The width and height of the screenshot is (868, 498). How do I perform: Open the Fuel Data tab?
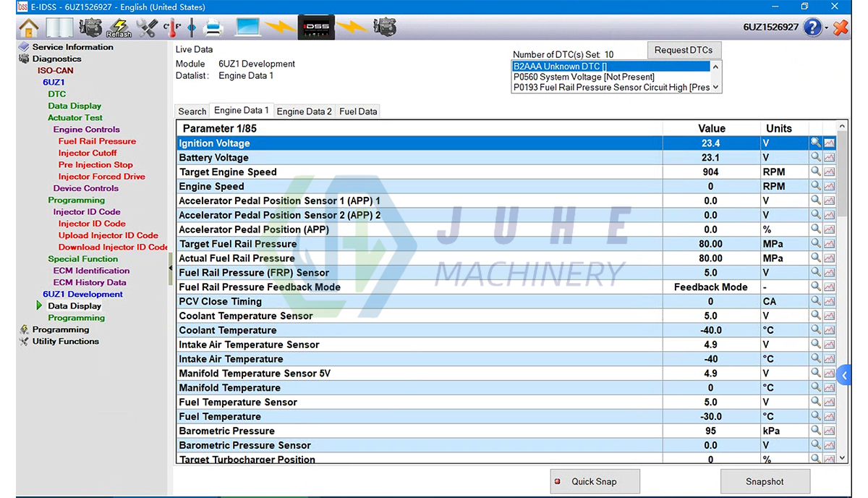pos(357,111)
